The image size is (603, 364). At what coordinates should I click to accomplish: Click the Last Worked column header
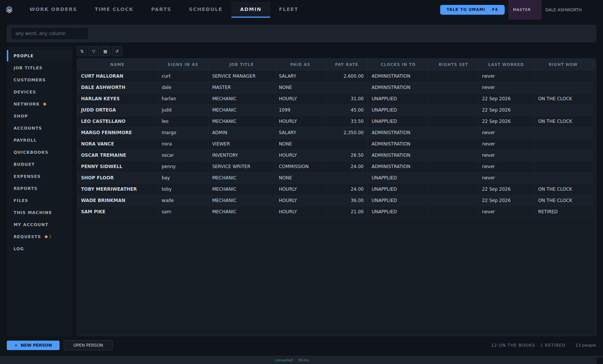pyautogui.click(x=506, y=64)
